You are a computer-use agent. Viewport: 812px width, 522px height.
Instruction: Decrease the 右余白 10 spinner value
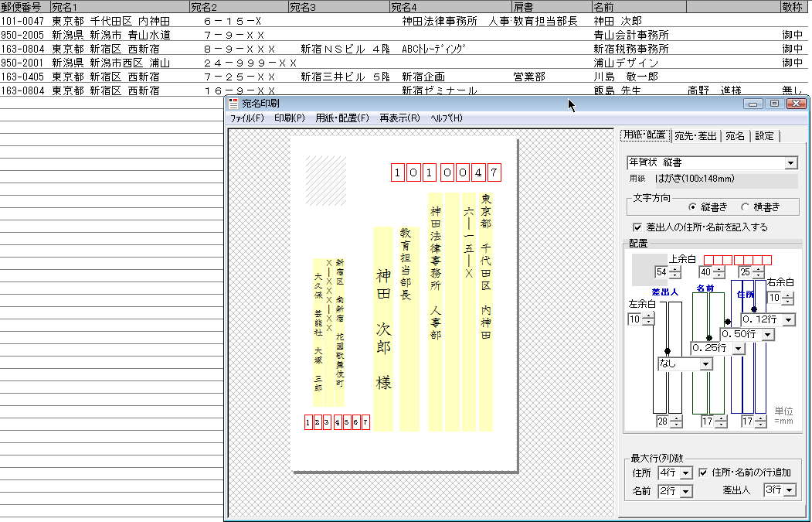point(787,301)
